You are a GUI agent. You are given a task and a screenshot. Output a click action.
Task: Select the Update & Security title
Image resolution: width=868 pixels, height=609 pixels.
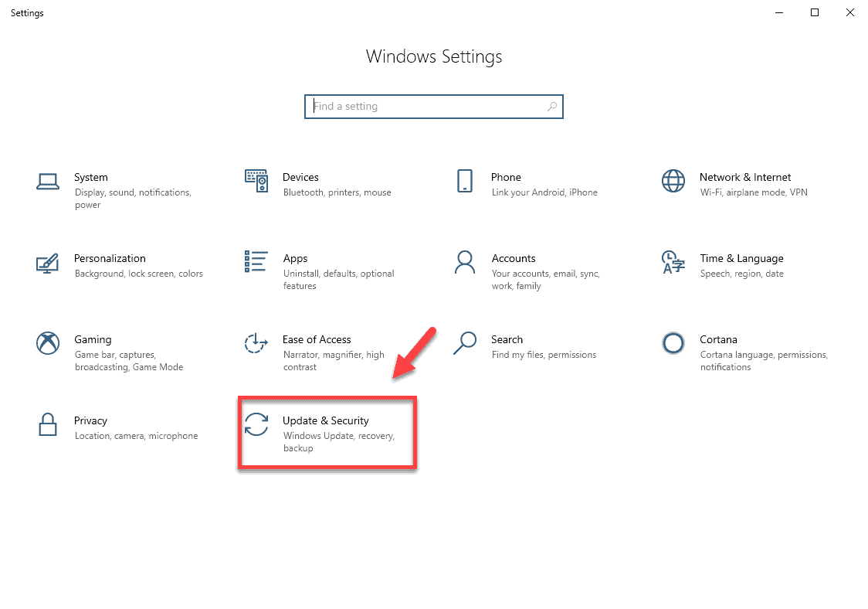(x=326, y=420)
